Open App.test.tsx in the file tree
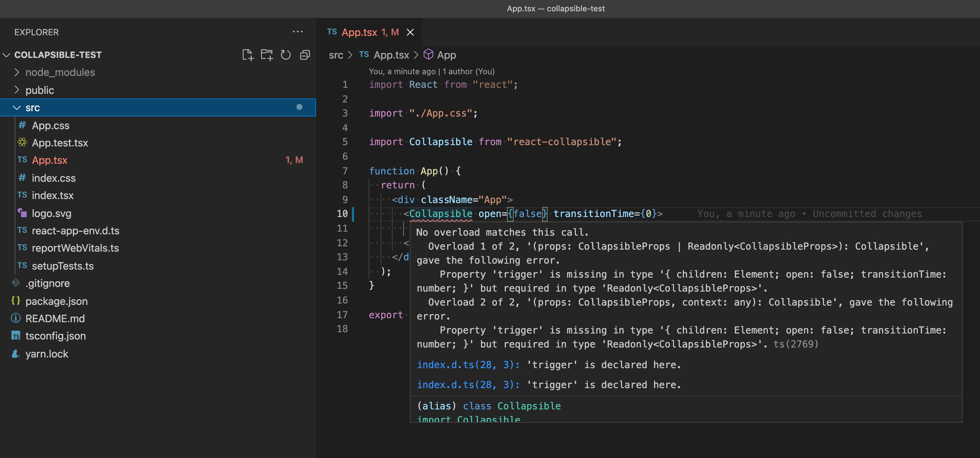 coord(60,143)
